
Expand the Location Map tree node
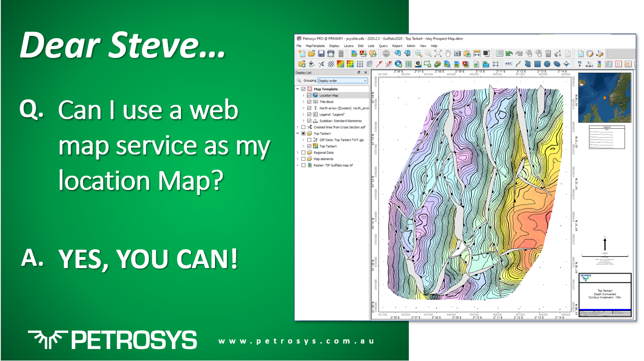(x=304, y=95)
